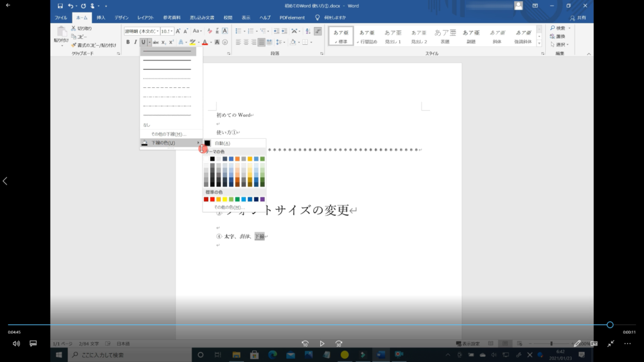Toggle bold formatting in the ribbon
Image resolution: width=644 pixels, height=362 pixels.
click(128, 42)
